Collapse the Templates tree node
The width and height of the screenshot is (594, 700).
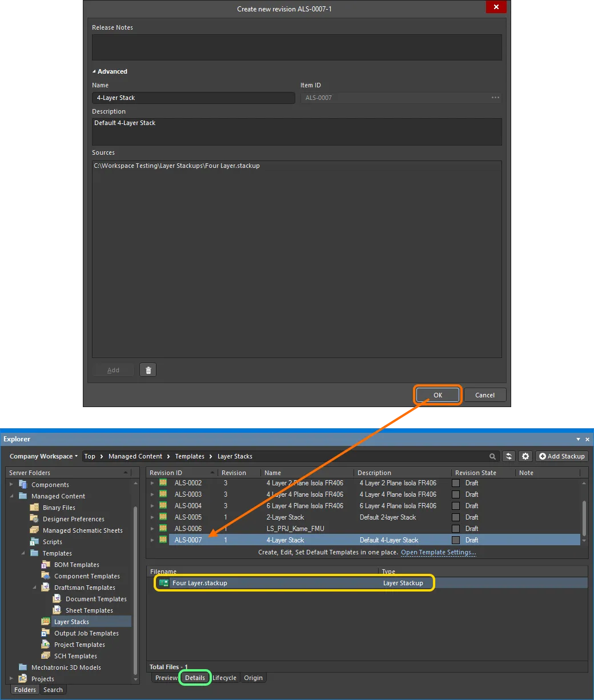point(23,553)
